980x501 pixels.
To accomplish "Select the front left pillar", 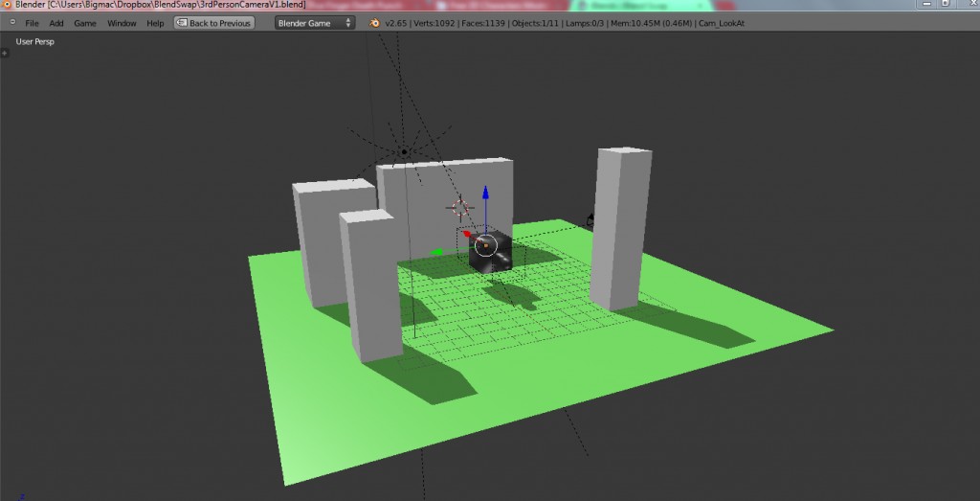I will pyautogui.click(x=371, y=285).
